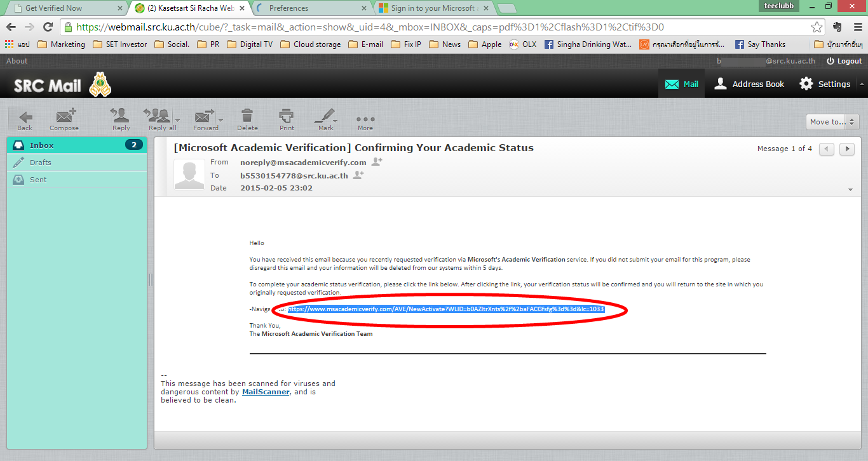Click the SRC Mail logo
This screenshot has height=461, width=868.
(62, 84)
